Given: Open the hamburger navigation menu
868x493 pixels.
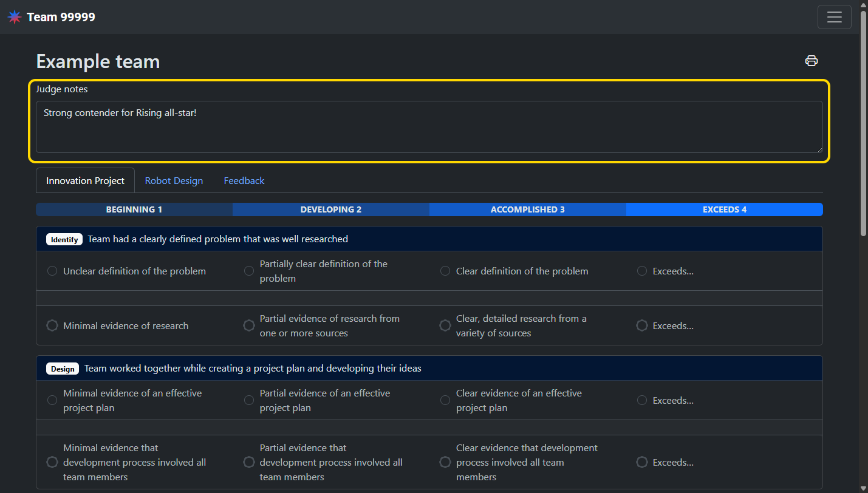Looking at the screenshot, I should [834, 17].
